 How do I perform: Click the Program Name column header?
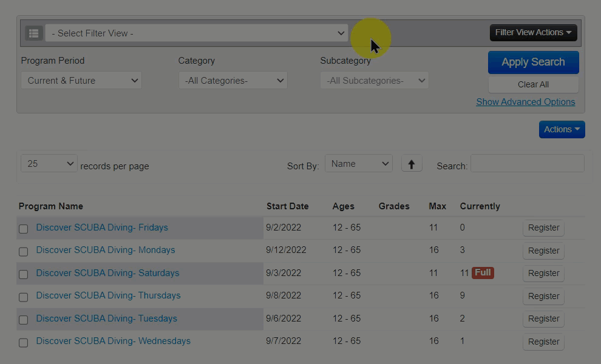[x=50, y=206]
